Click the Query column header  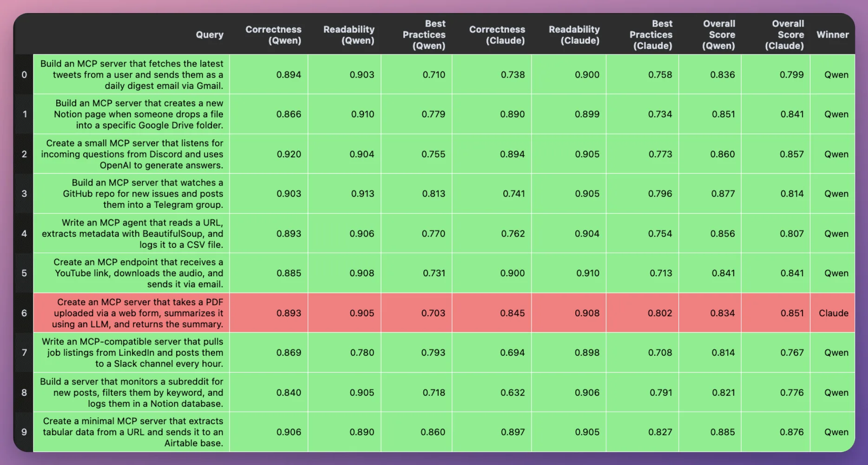tap(210, 34)
